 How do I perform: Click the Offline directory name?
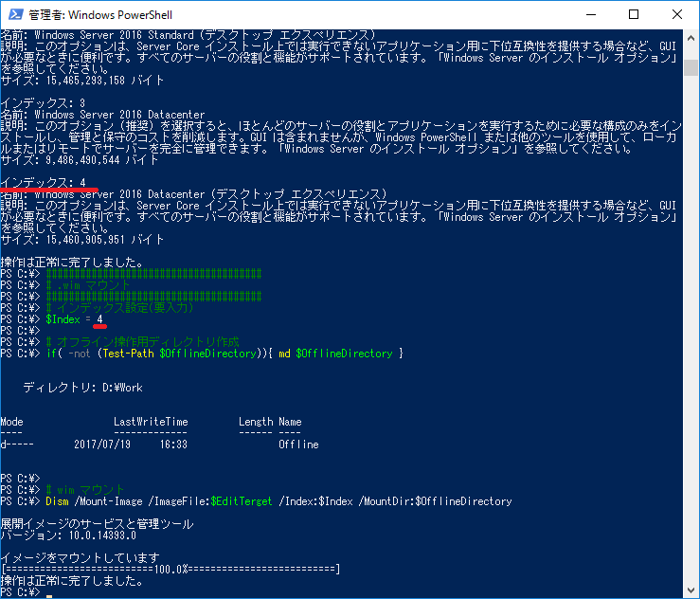(298, 445)
